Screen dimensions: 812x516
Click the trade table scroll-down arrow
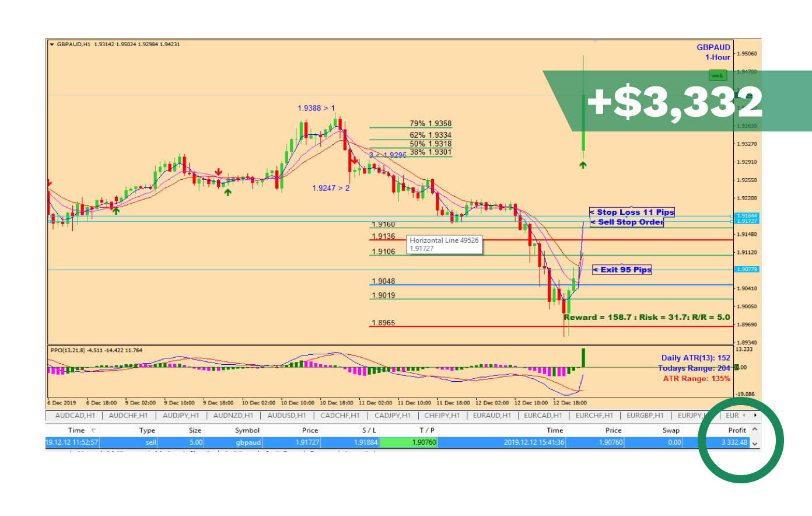755,444
